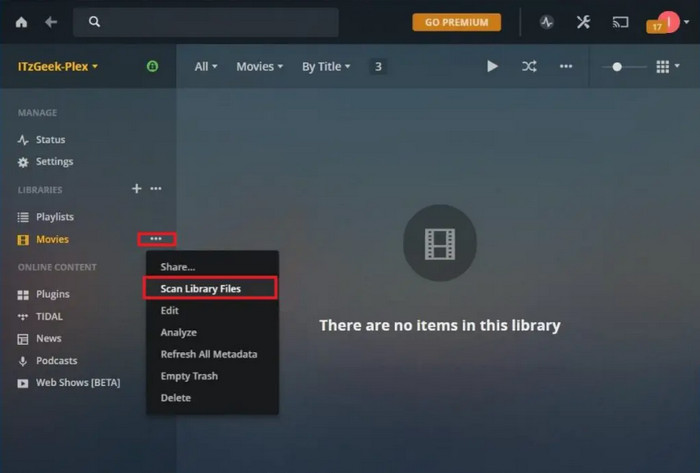
Task: Choose Refresh All Metadata from menu
Action: click(209, 354)
